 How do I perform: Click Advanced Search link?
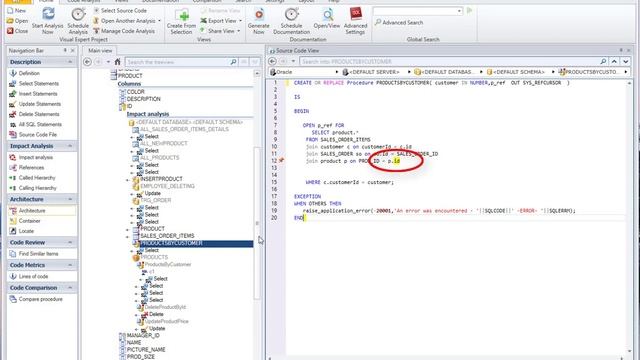coord(399,22)
